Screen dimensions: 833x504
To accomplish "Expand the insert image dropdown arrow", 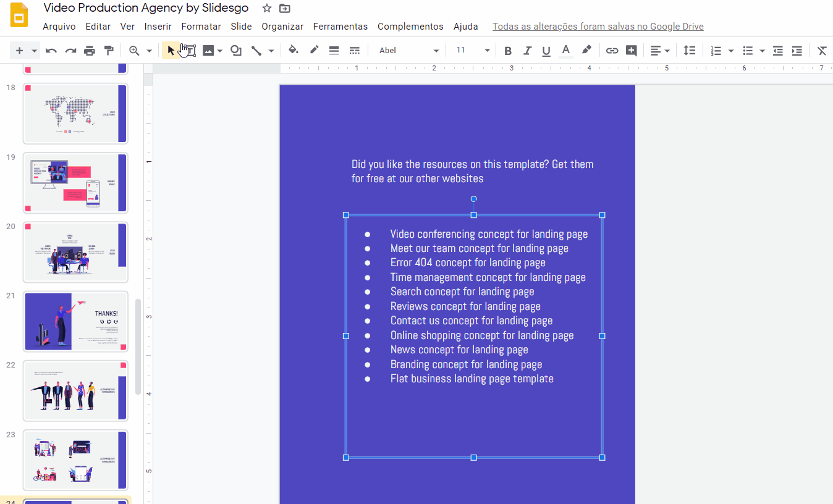I will (220, 51).
